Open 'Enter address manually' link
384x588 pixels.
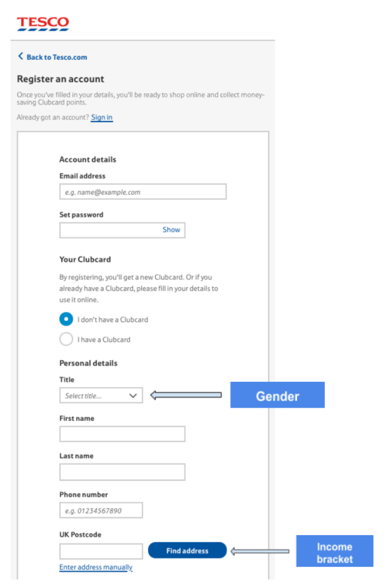[x=96, y=567]
